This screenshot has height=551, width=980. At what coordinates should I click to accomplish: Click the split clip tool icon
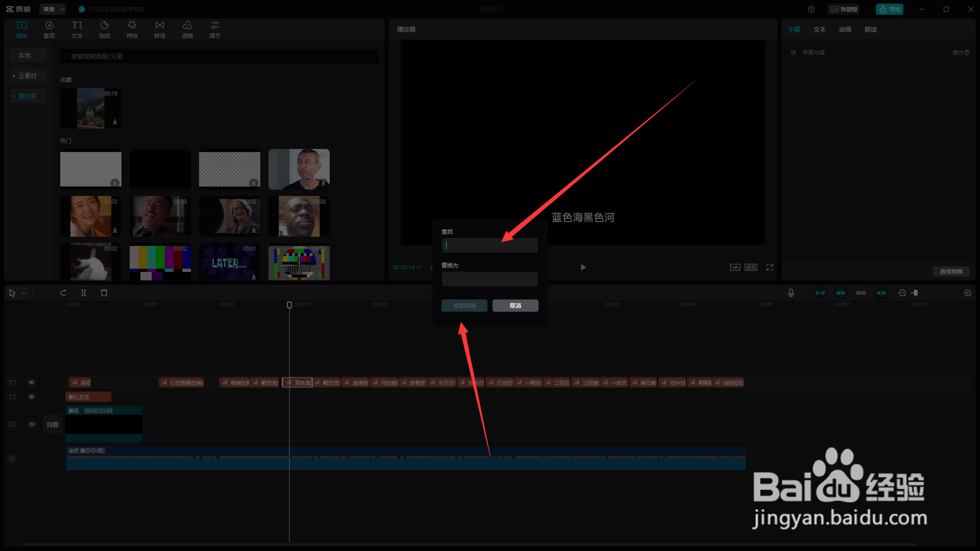(84, 293)
